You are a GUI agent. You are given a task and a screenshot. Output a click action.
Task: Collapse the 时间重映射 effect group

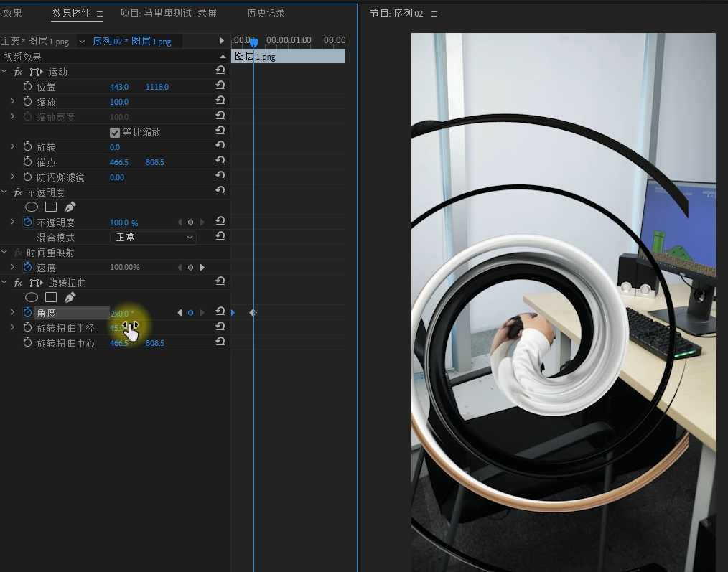coord(4,252)
